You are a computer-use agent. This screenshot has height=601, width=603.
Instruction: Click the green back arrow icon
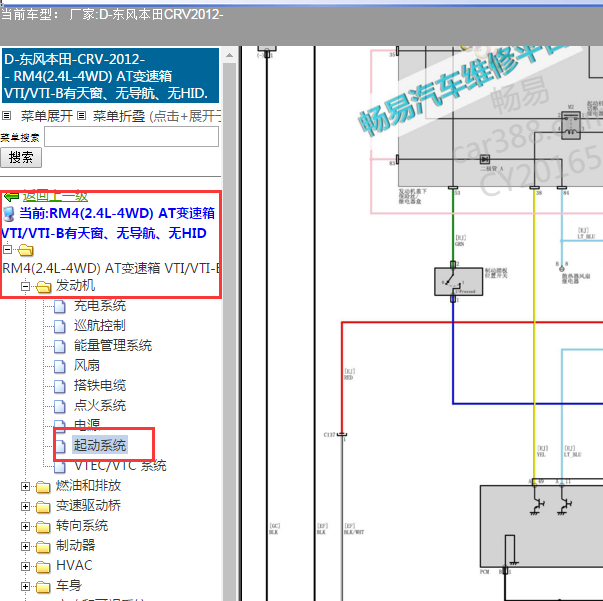(x=11, y=196)
